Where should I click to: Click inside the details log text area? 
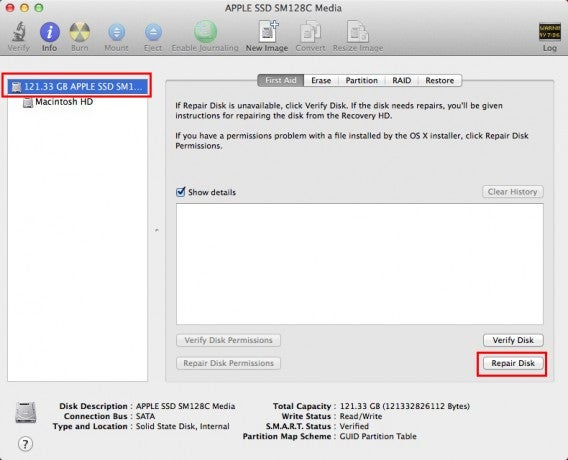[x=360, y=264]
